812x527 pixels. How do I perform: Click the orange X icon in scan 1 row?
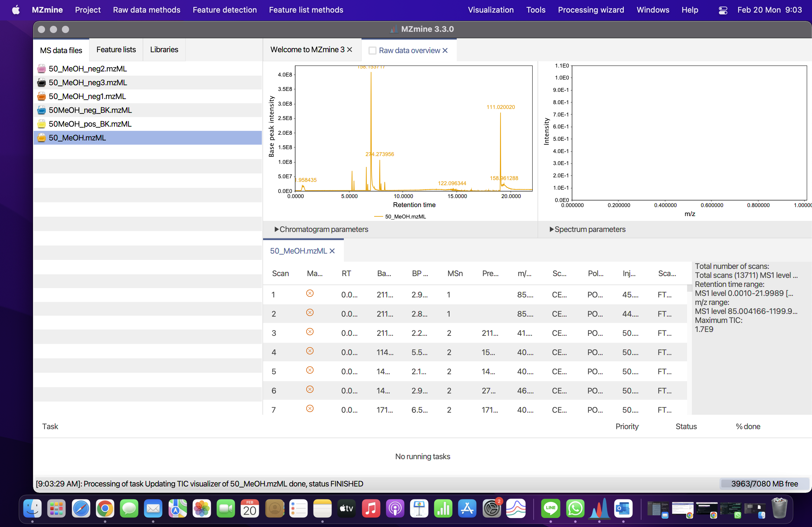coord(310,294)
